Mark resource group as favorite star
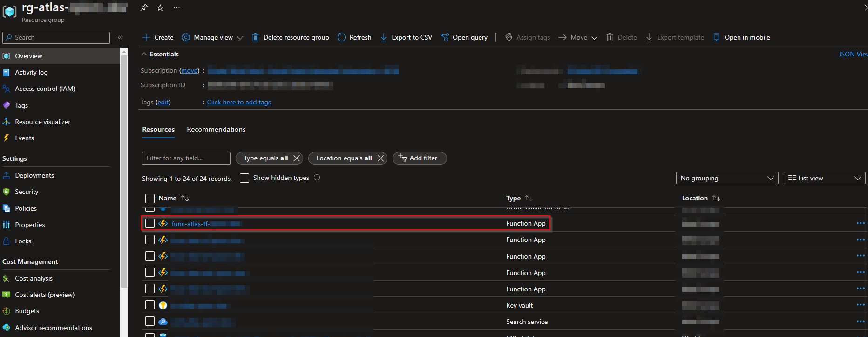This screenshot has height=337, width=868. pyautogui.click(x=160, y=7)
